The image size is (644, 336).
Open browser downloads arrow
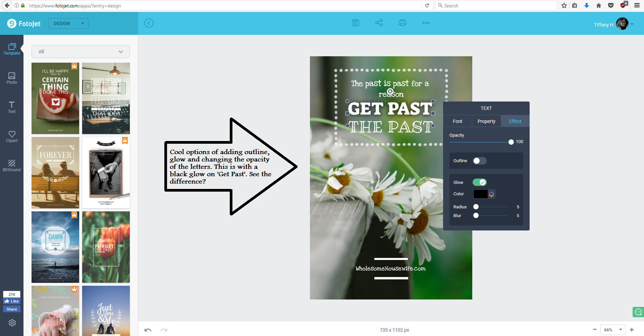click(x=587, y=5)
